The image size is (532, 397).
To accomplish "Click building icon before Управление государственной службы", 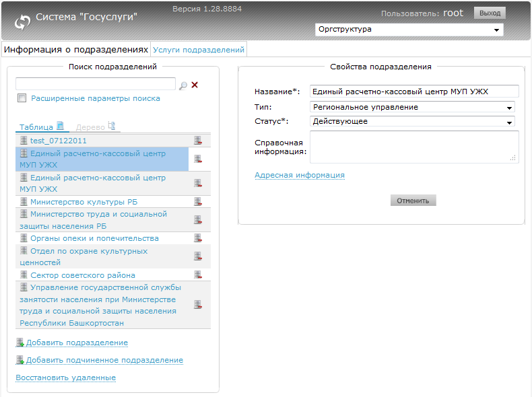I will point(24,287).
